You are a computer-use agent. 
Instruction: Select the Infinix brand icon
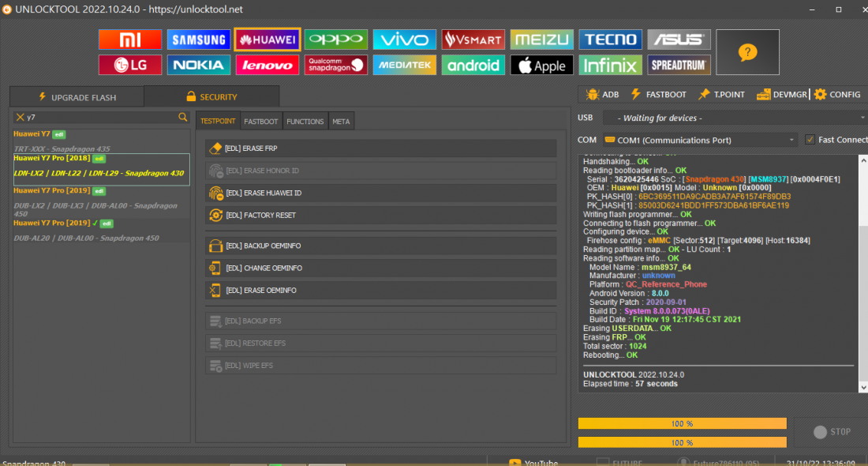click(x=611, y=65)
